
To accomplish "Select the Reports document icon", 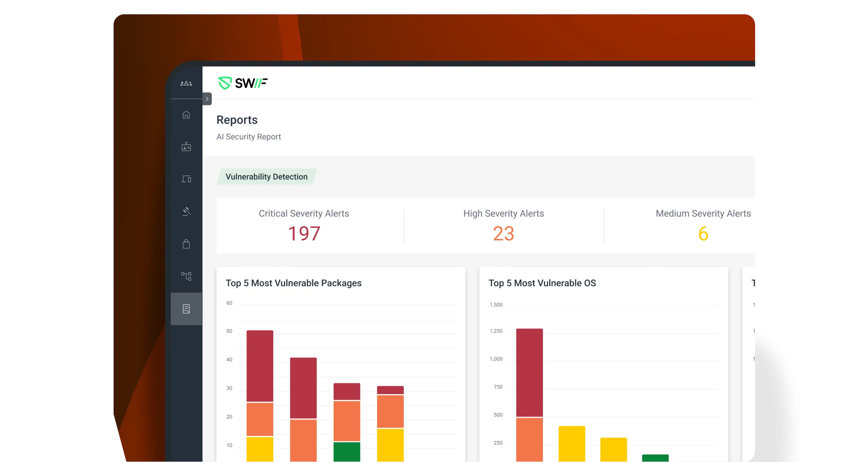I will point(186,309).
